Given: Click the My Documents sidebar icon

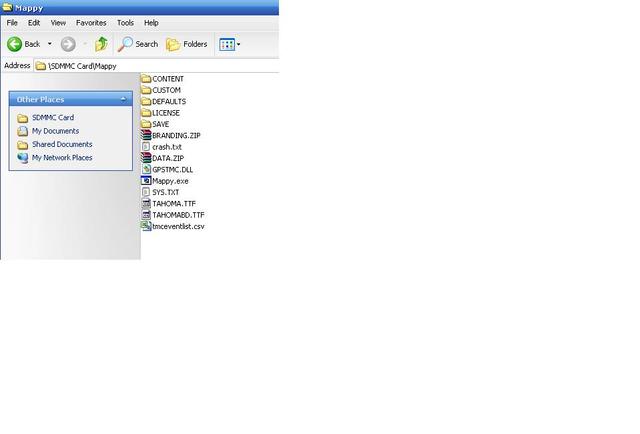Looking at the screenshot, I should [x=23, y=131].
